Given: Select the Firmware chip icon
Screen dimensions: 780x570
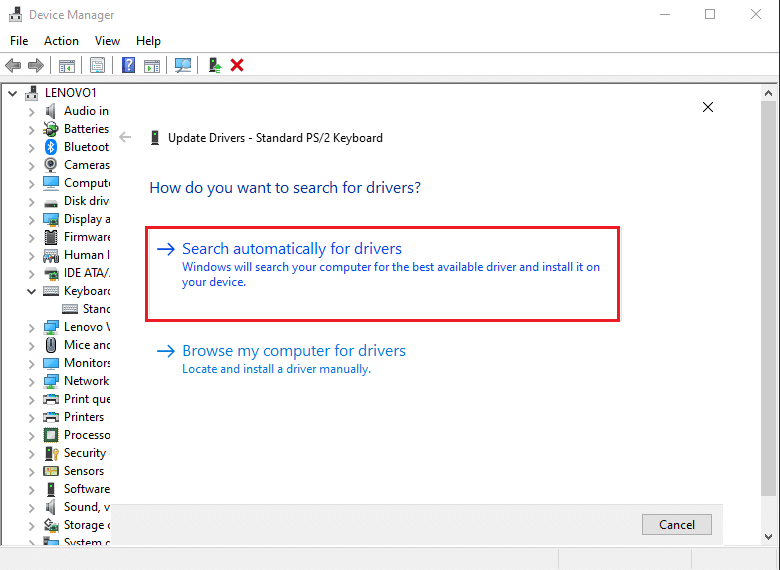Looking at the screenshot, I should (51, 237).
